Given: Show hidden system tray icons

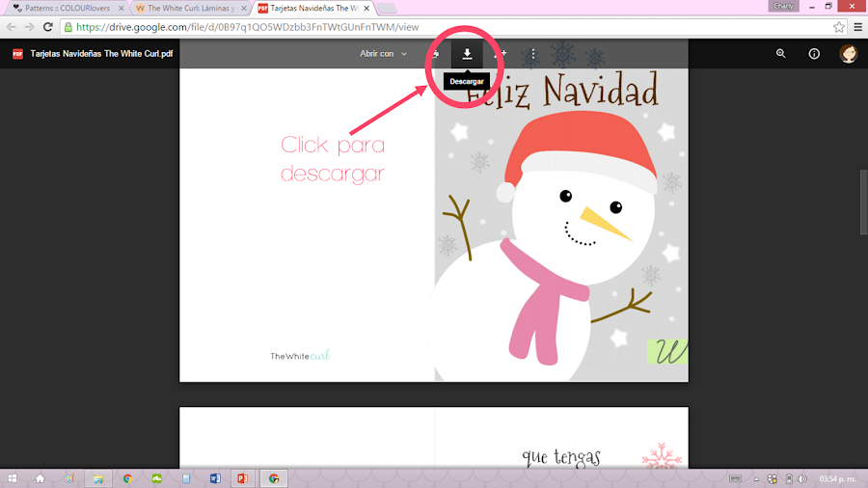Looking at the screenshot, I should pos(756,479).
